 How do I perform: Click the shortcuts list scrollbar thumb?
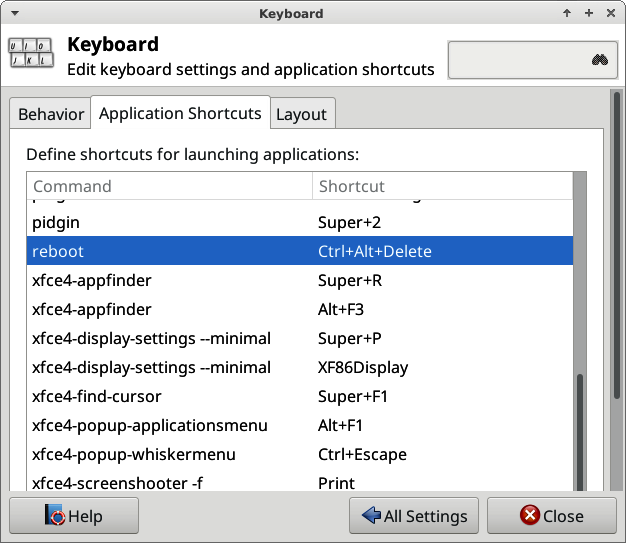tap(580, 432)
